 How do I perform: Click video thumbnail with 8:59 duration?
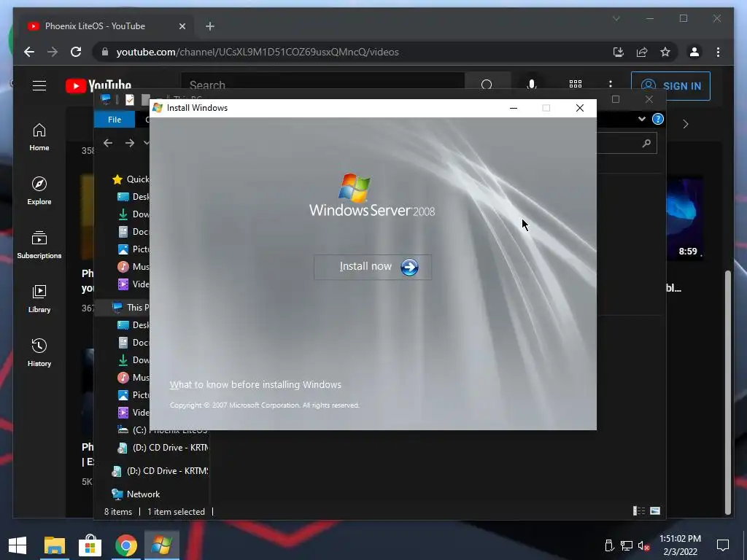pyautogui.click(x=684, y=218)
